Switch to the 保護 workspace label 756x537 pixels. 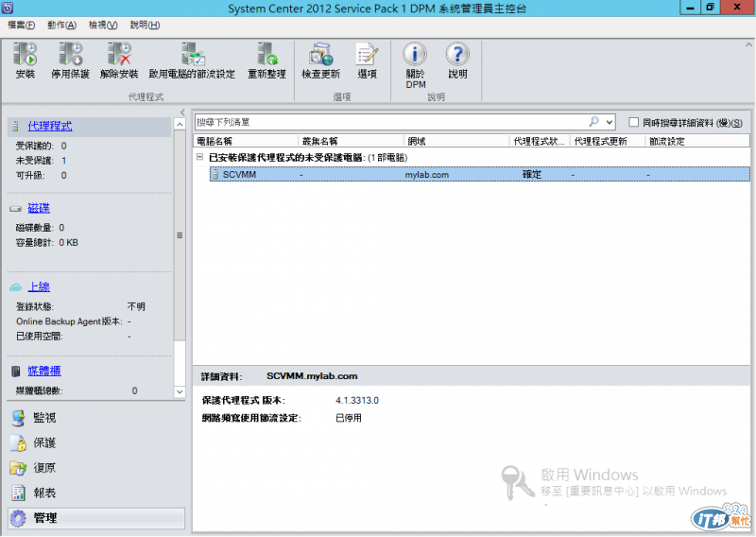pos(44,442)
